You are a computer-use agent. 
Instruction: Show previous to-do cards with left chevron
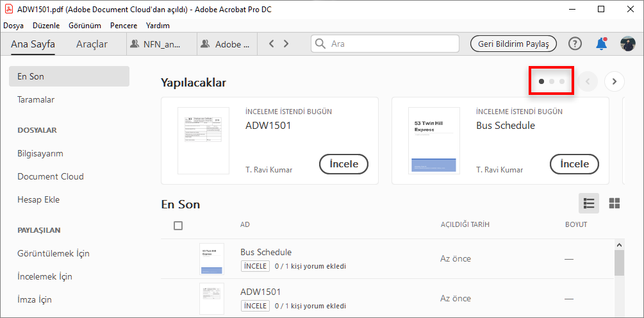pos(588,81)
